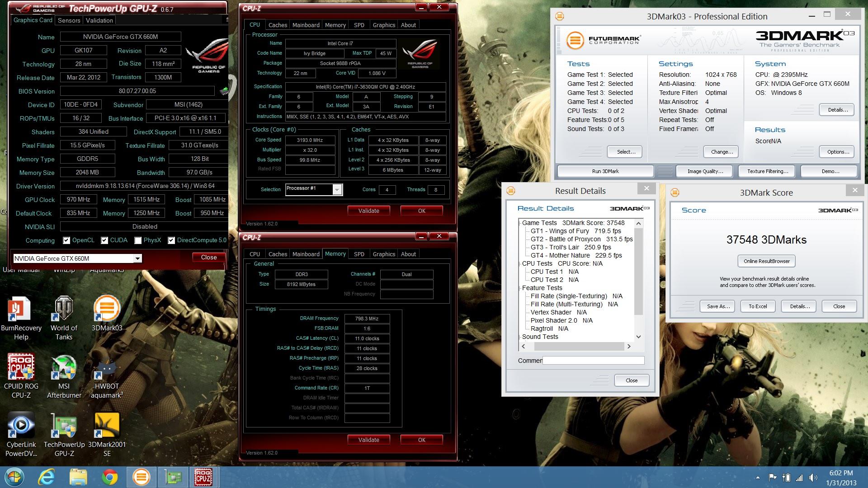The image size is (868, 488).
Task: Open the GPU selection dropdown in GPU-Z
Action: point(137,258)
